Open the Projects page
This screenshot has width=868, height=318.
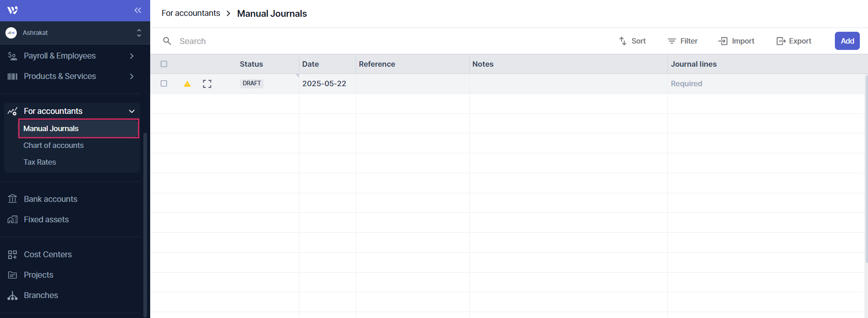(x=39, y=275)
